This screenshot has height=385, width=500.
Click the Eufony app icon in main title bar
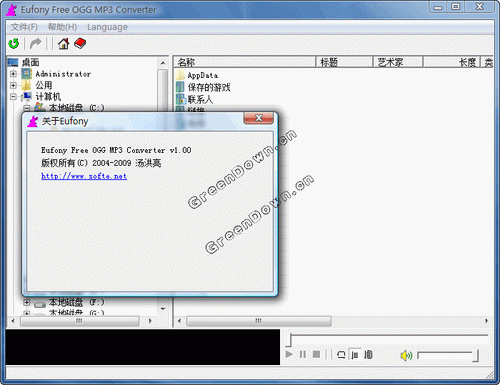(12, 10)
